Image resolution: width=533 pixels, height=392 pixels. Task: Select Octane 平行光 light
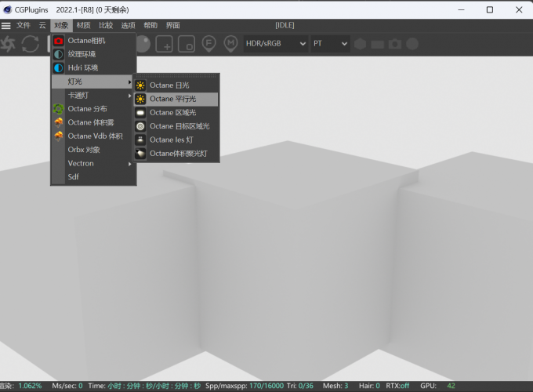(176, 99)
